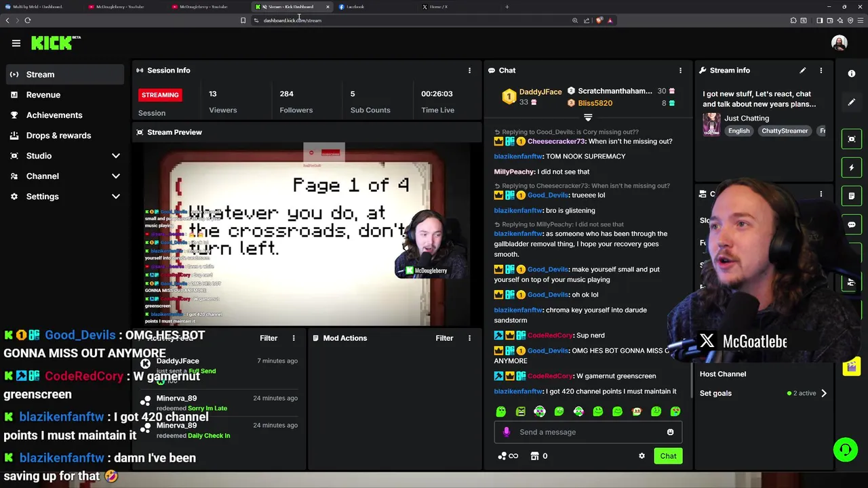The image size is (868, 488).
Task: Click the microphone icon in message box
Action: point(506,432)
